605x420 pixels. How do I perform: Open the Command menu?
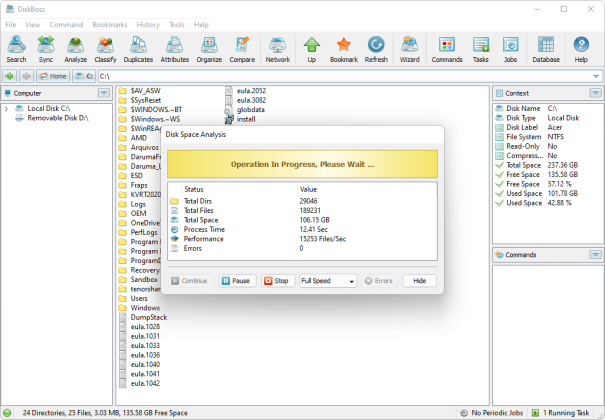pyautogui.click(x=66, y=25)
